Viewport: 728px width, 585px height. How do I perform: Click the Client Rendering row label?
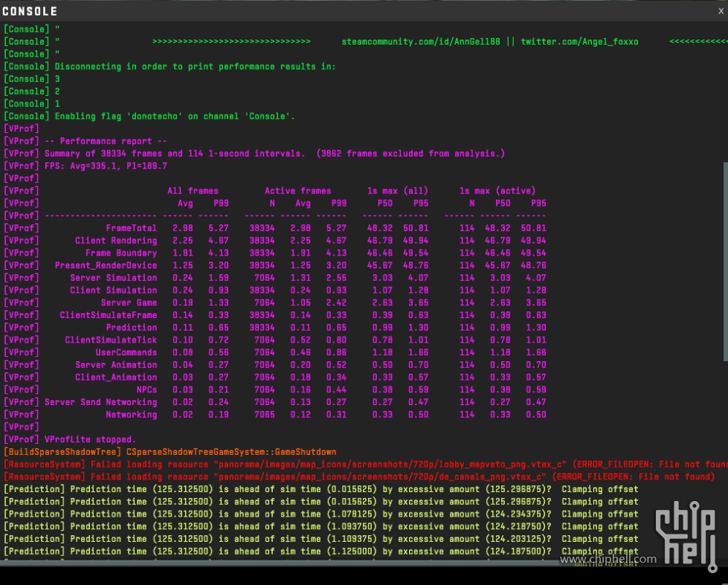pos(116,241)
